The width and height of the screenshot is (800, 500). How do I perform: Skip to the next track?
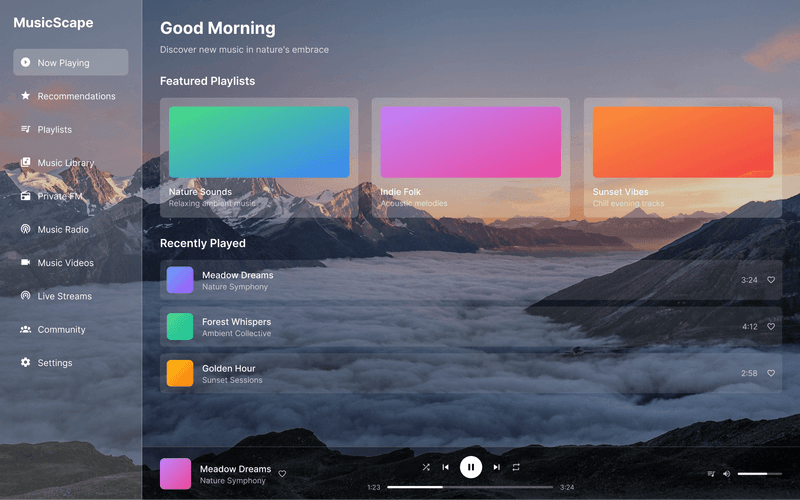(x=496, y=467)
